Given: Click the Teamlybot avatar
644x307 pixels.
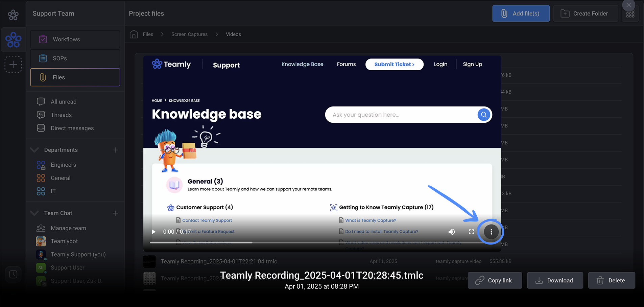Looking at the screenshot, I should [x=41, y=241].
